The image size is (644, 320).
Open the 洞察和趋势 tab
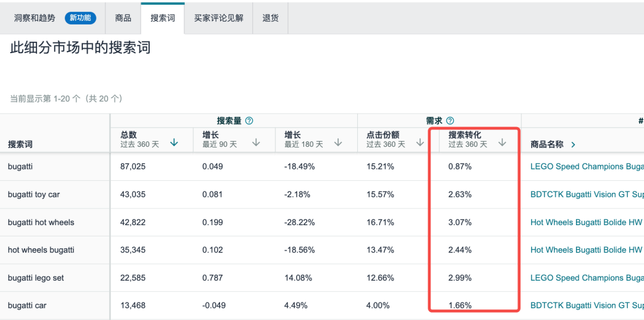pyautogui.click(x=35, y=18)
